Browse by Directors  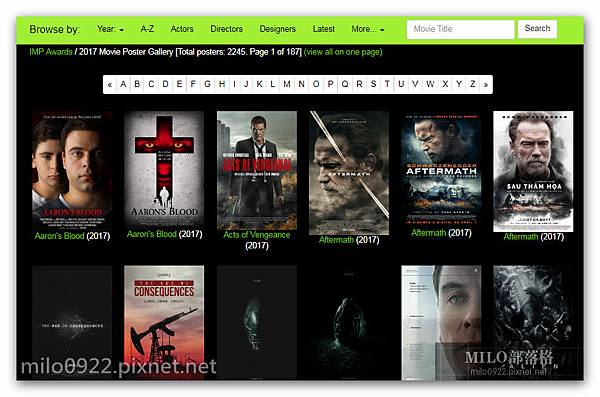coord(227,29)
